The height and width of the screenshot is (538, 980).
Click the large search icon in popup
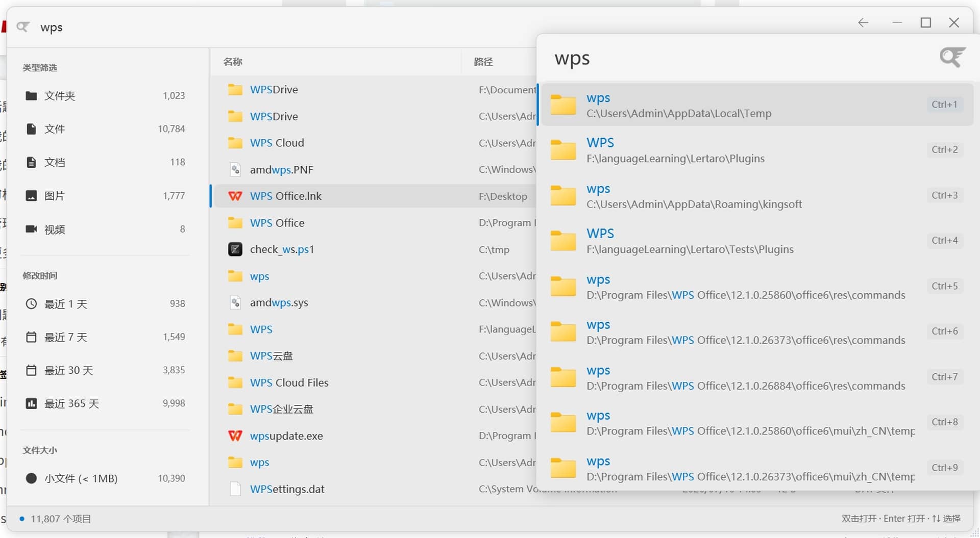click(x=952, y=57)
